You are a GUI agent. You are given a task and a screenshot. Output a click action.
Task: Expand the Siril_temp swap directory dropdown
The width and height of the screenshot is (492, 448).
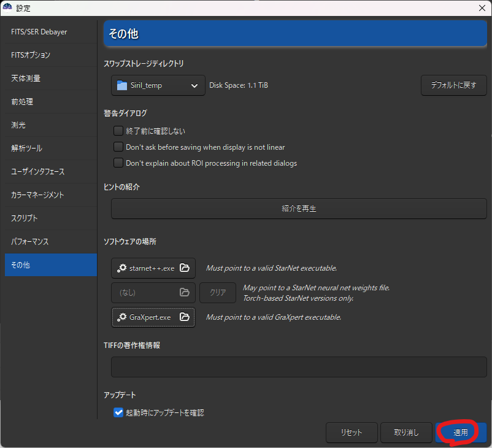pyautogui.click(x=195, y=85)
